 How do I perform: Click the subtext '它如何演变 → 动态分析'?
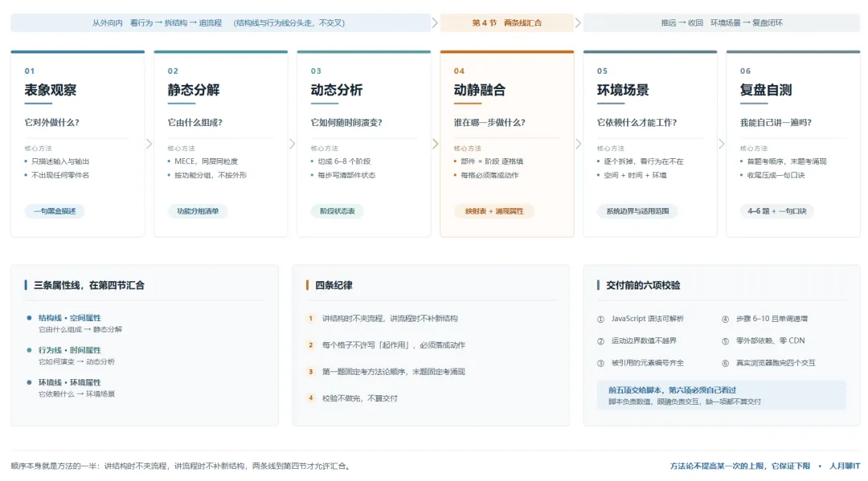76,361
